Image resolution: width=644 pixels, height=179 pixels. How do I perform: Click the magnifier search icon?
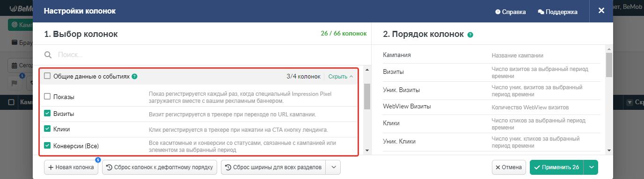47,55
